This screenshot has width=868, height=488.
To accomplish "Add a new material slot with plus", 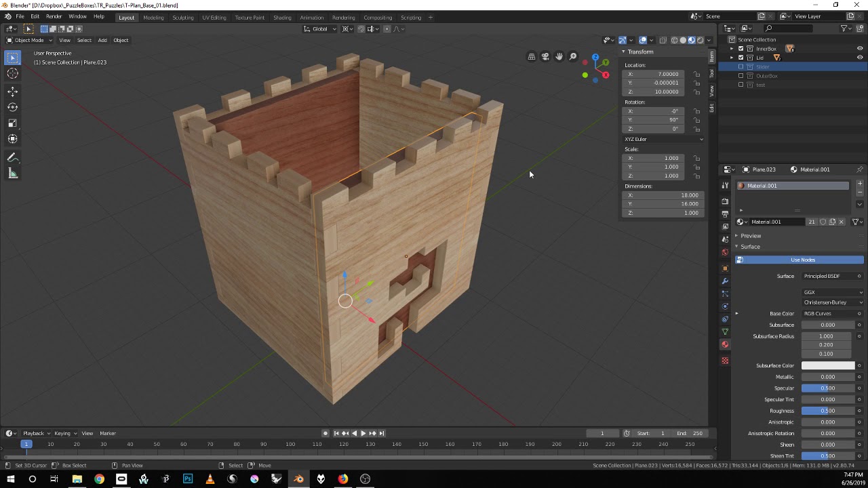I will (x=860, y=184).
